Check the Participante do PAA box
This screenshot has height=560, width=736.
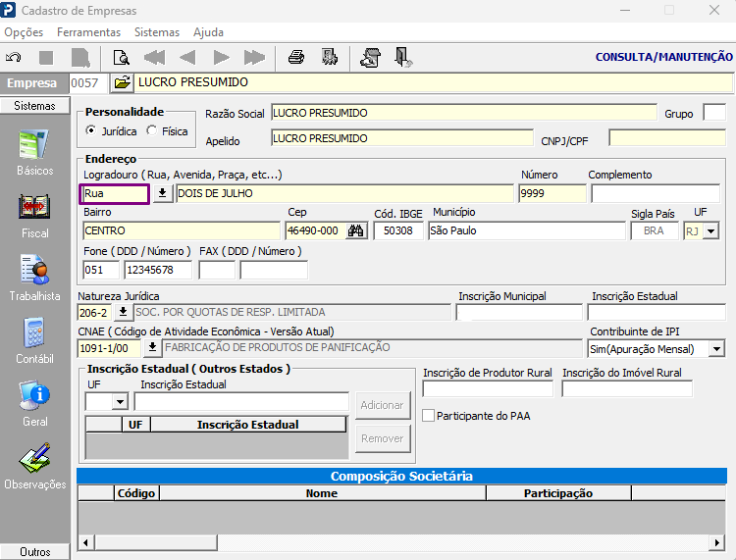[x=428, y=416]
